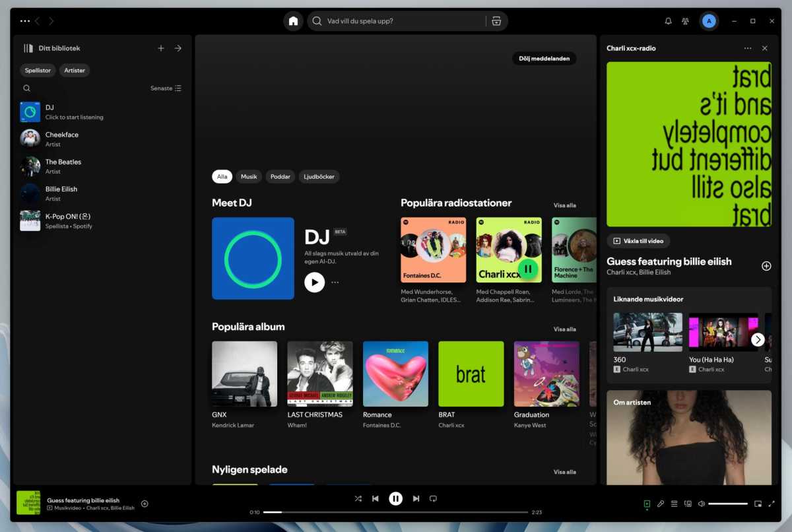This screenshot has width=792, height=532.
Task: Enable fullscreen mode from the bottom-right icon
Action: (x=772, y=504)
